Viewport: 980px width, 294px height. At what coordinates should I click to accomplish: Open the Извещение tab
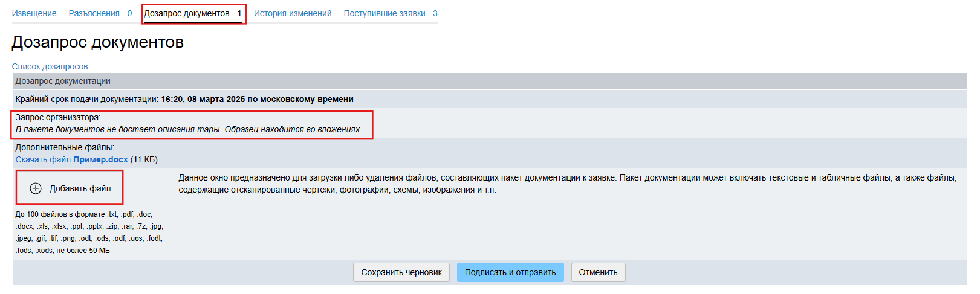34,13
